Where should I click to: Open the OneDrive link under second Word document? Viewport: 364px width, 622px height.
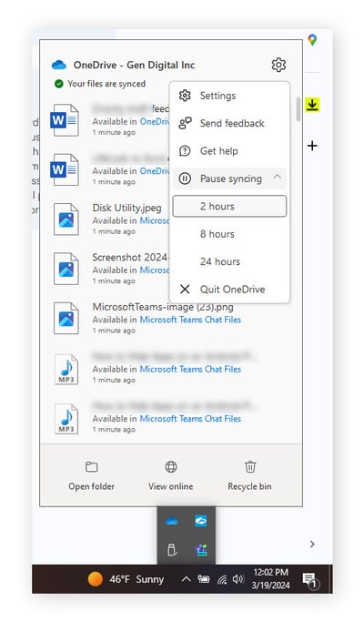155,171
